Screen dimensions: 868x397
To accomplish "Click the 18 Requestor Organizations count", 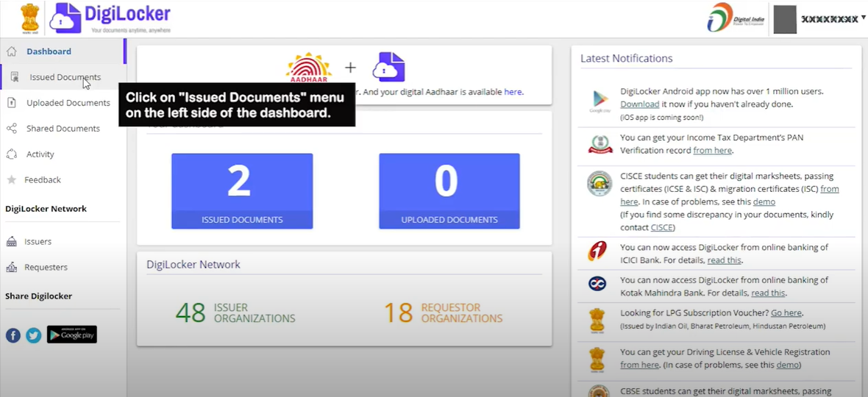I will click(x=399, y=313).
